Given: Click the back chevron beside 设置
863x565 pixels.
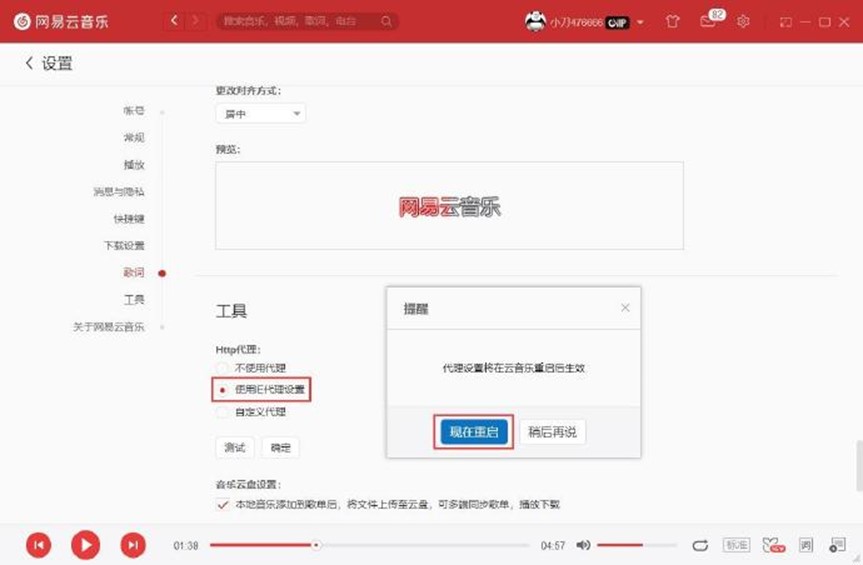Looking at the screenshot, I should click(x=29, y=63).
